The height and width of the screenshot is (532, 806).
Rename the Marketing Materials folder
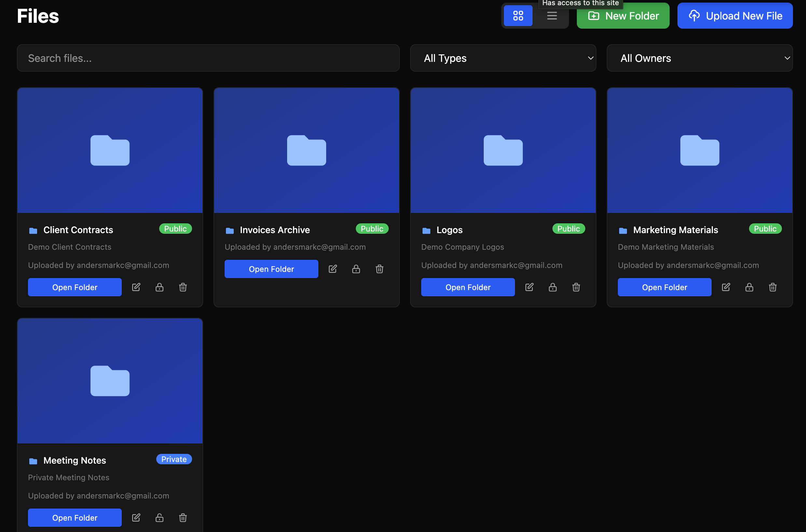(726, 287)
